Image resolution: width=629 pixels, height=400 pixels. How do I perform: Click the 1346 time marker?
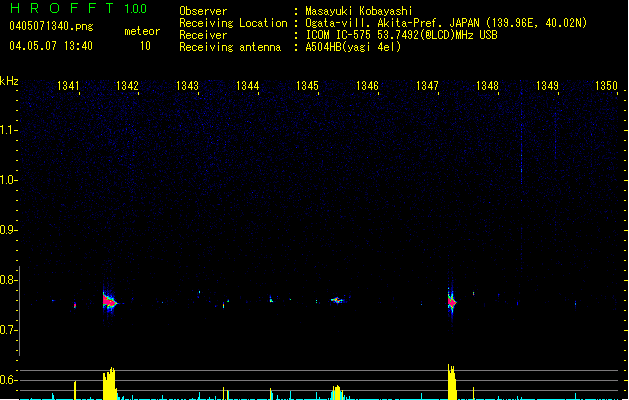[x=367, y=86]
